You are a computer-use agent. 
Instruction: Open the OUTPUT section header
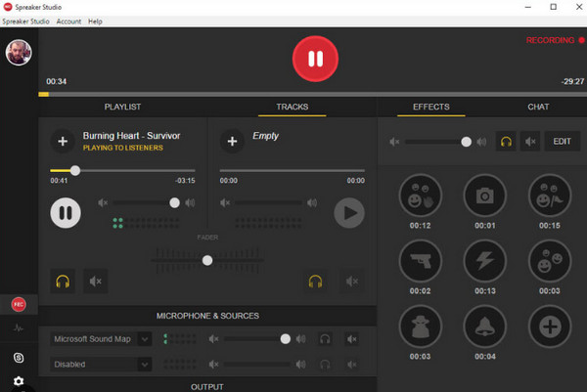click(x=207, y=387)
